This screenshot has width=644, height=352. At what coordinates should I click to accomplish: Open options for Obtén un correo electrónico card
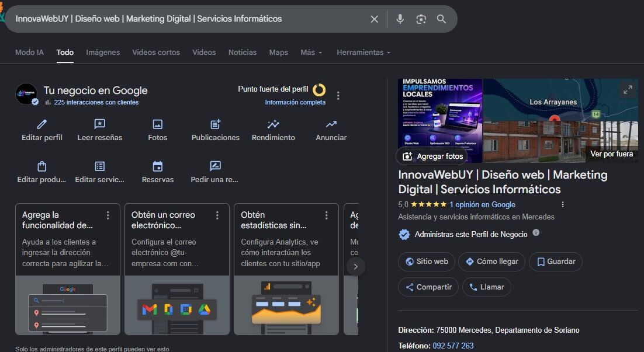coord(217,215)
